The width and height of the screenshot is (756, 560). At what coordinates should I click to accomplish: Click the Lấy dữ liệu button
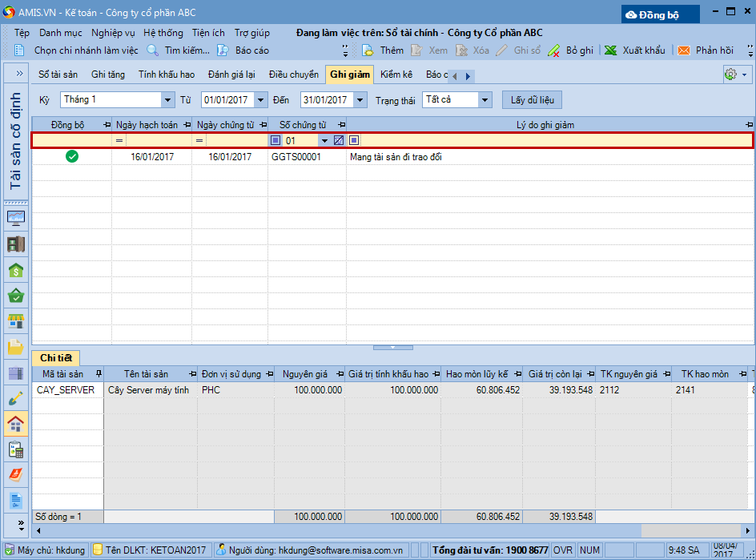(x=532, y=100)
